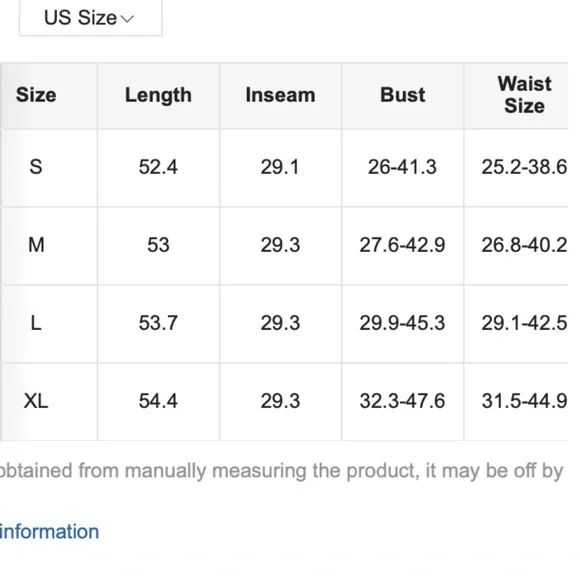Click the manual measuring disclaimer text
This screenshot has height=580, width=580.
281,471
